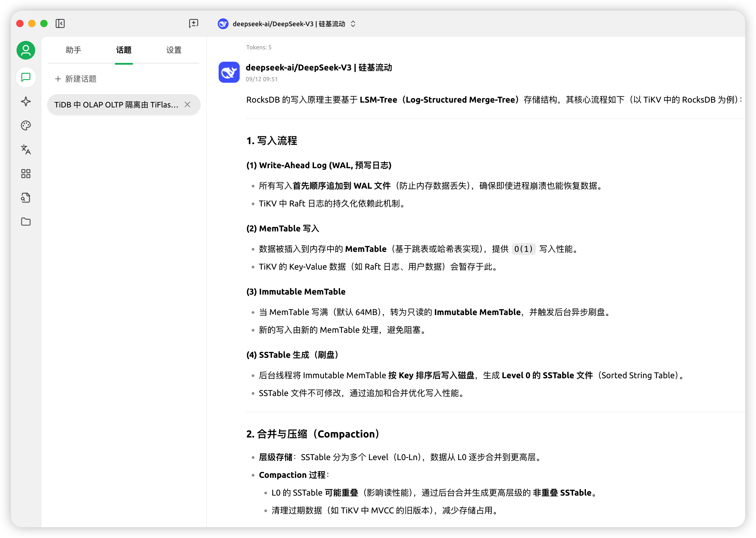Image resolution: width=756 pixels, height=538 pixels.
Task: Open the Assistants chat icon in sidebar
Action: coord(26,77)
